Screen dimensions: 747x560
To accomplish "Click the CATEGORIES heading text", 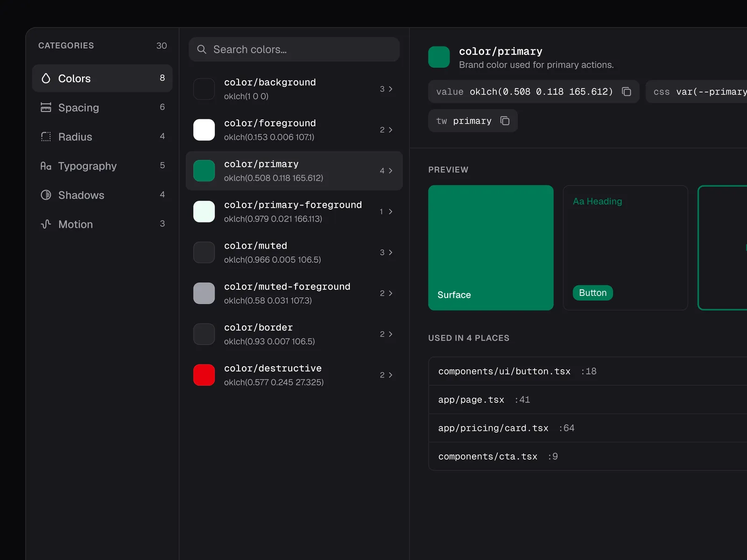I will coord(66,46).
